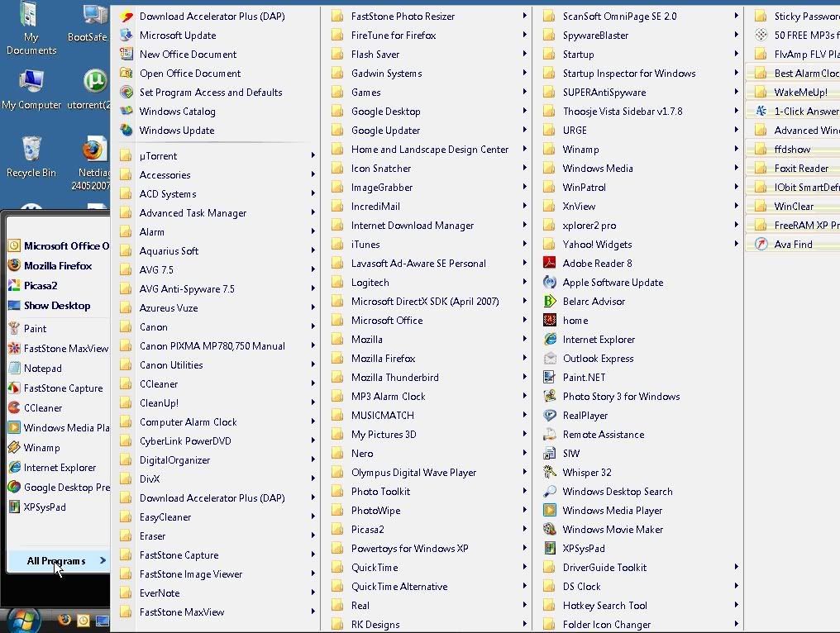The width and height of the screenshot is (840, 633).
Task: Select the ffdshow folder entry
Action: (795, 150)
